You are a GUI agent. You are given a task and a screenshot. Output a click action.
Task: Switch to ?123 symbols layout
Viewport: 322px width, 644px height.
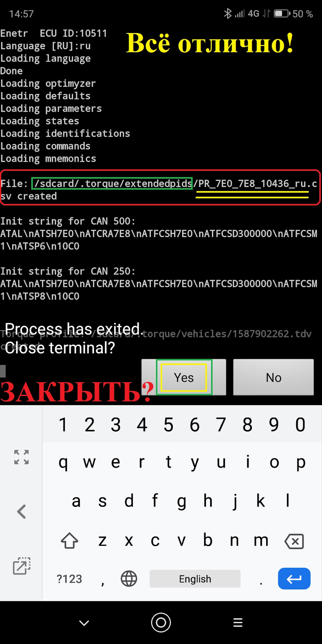69,579
